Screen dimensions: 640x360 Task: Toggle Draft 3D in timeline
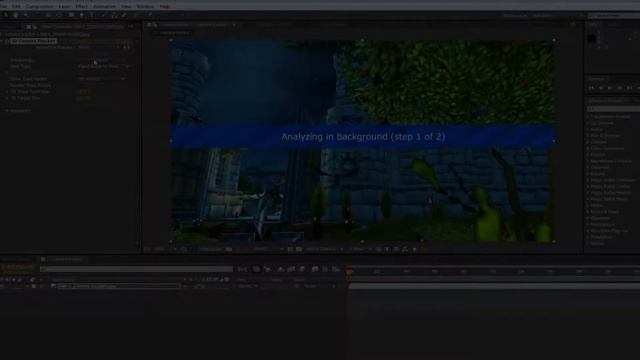[x=267, y=269]
